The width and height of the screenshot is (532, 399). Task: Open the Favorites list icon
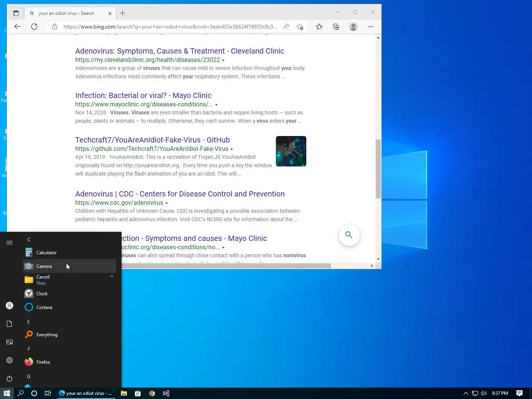(319, 27)
